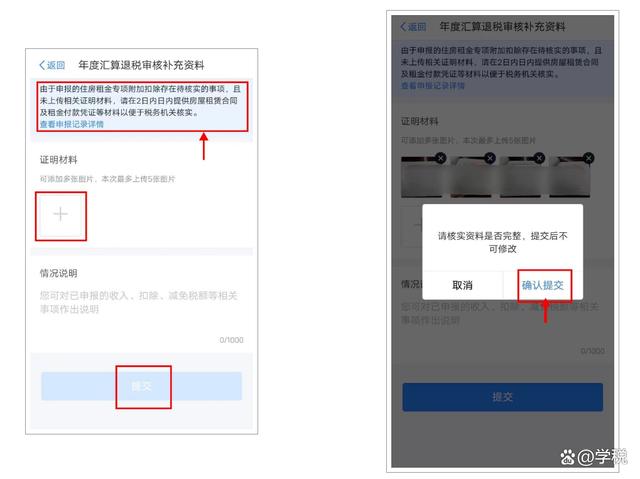Open 查看申报记录详情 link in the red-outlined notice
The height and width of the screenshot is (479, 640).
pyautogui.click(x=72, y=124)
